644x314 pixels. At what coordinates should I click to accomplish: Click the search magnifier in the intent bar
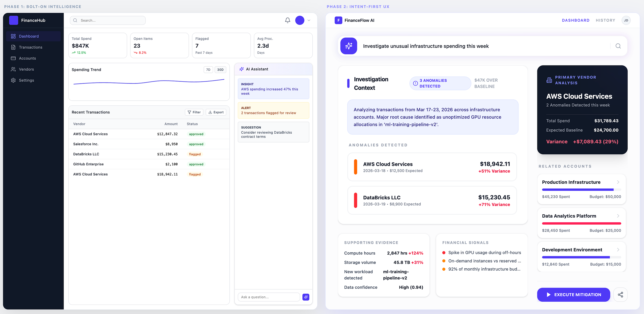[618, 46]
